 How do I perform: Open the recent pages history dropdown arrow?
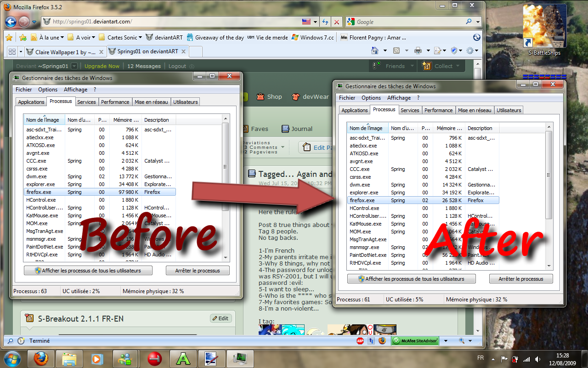35,22
